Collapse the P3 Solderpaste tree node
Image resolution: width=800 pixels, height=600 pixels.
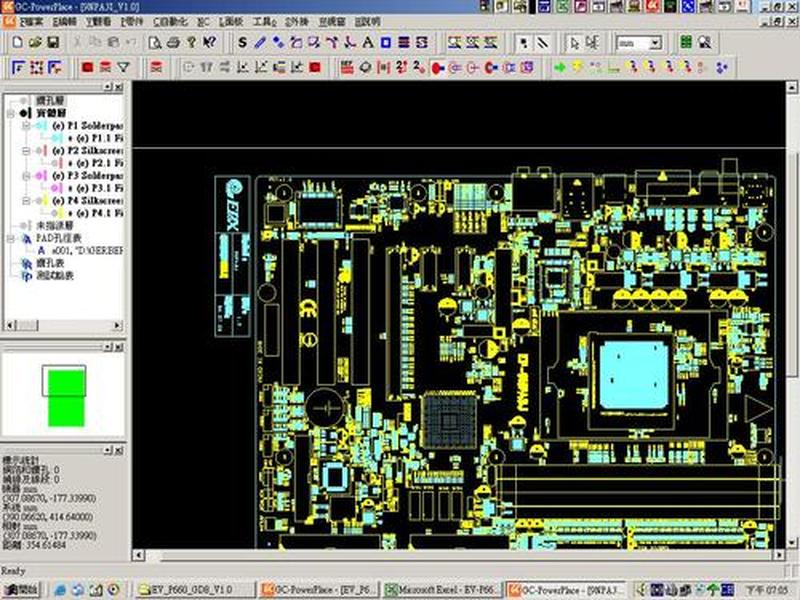point(26,176)
